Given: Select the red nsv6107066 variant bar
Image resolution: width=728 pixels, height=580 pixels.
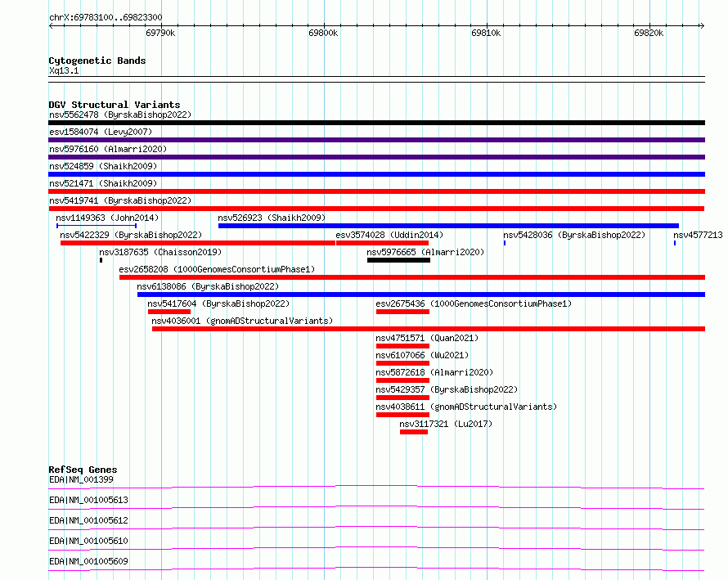Looking at the screenshot, I should (403, 363).
